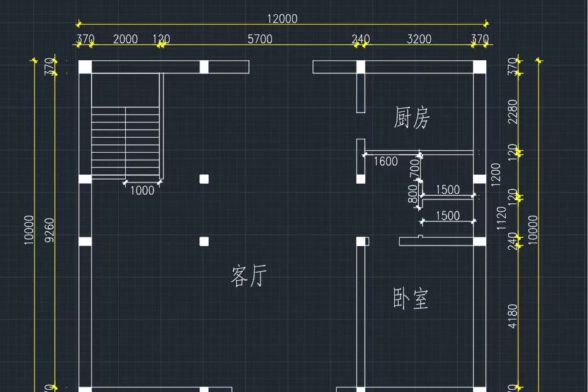
Task: Click the 客厅 room label
Action: coord(250,277)
